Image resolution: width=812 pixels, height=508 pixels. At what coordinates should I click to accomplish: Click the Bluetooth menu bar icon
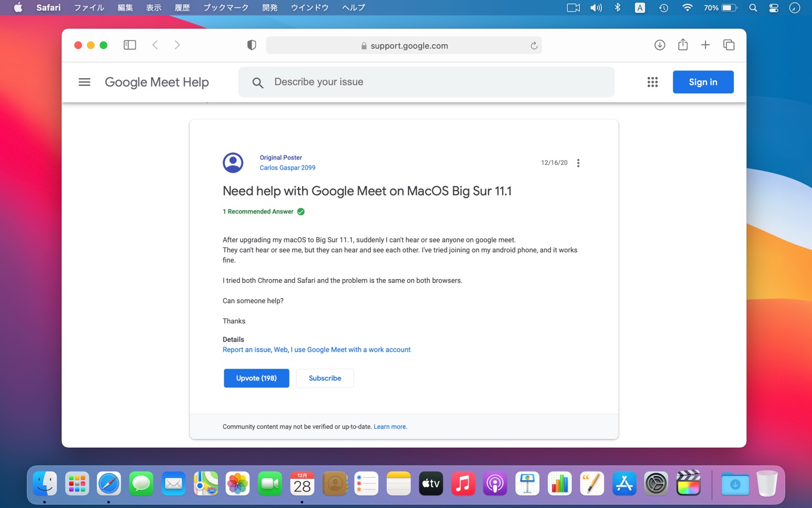(x=618, y=8)
